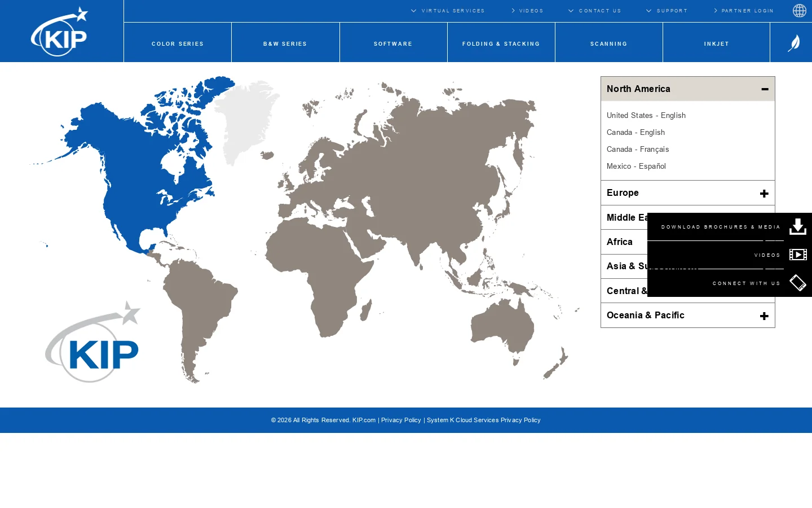The image size is (812, 508).
Task: Open the globe language selector icon
Action: click(x=800, y=11)
